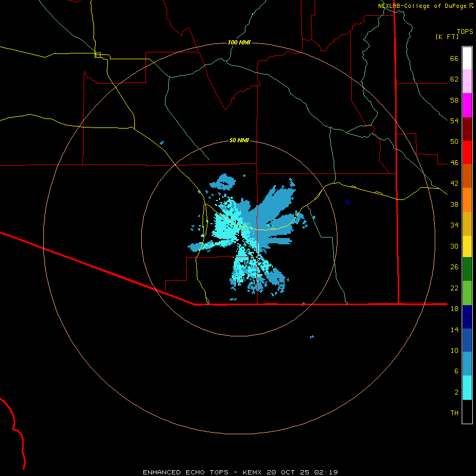Select the maroon legend color block

point(467,129)
